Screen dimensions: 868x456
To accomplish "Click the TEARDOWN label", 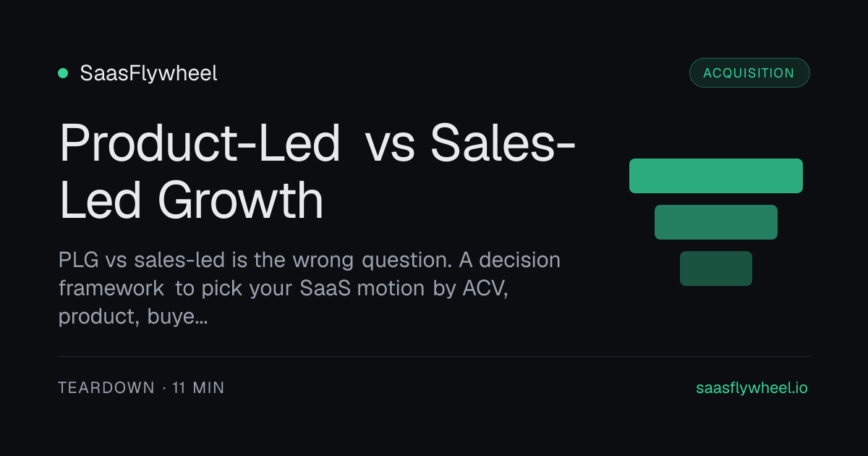I will pos(106,388).
